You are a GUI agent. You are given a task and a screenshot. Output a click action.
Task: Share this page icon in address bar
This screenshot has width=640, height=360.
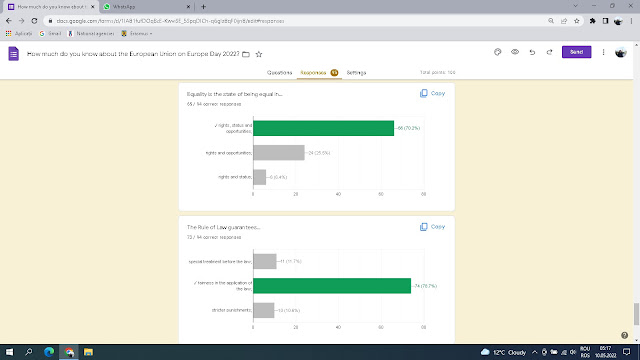[x=564, y=21]
